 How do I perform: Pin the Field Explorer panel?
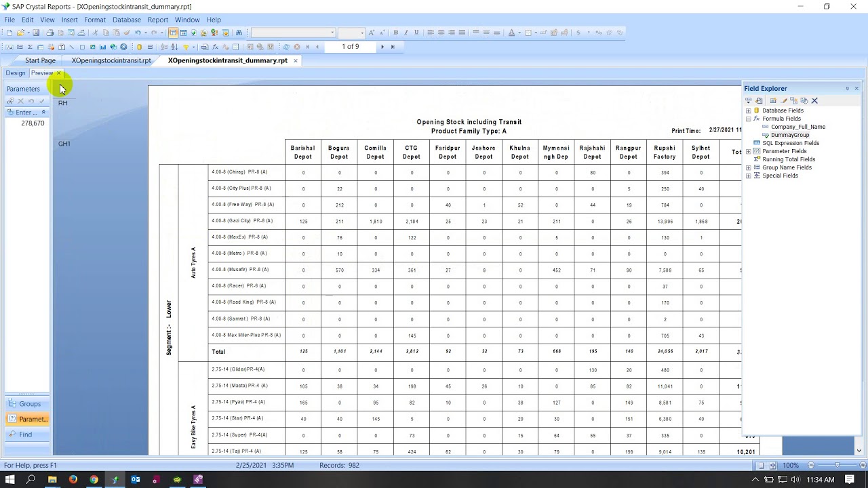[x=847, y=88]
